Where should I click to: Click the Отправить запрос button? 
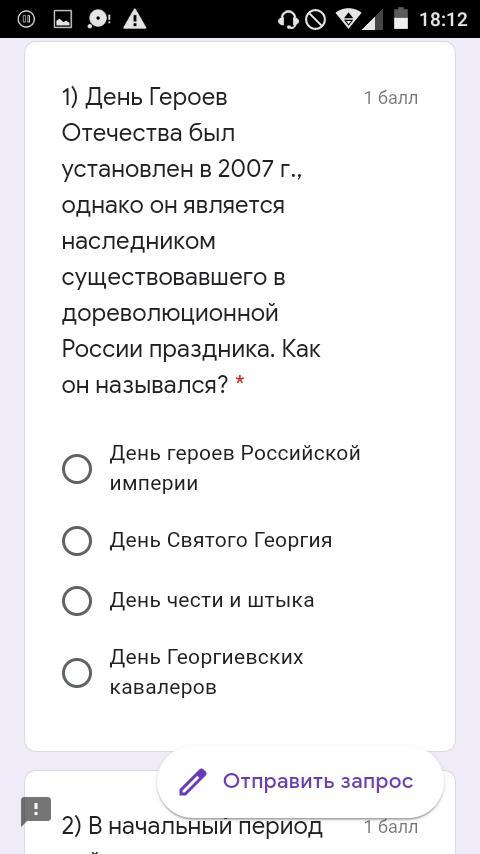click(x=300, y=782)
